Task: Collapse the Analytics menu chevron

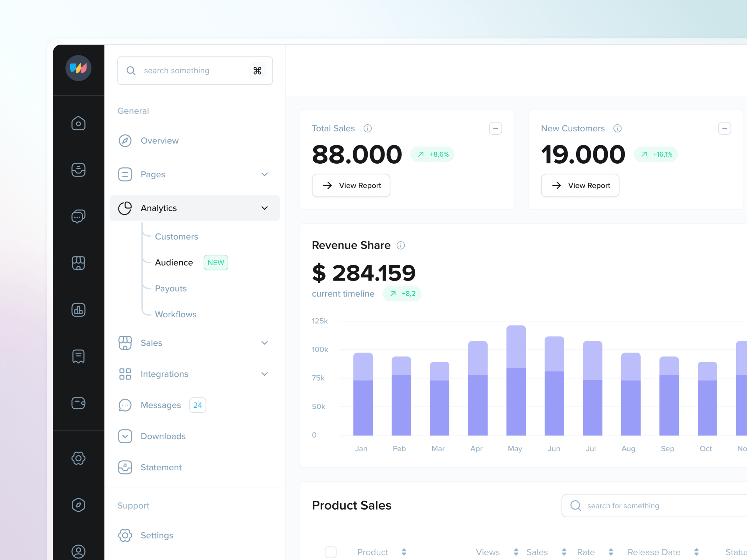Action: click(x=264, y=208)
